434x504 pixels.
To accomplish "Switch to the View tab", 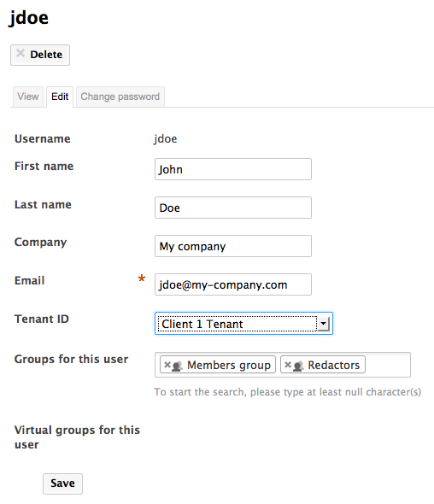I will click(28, 97).
